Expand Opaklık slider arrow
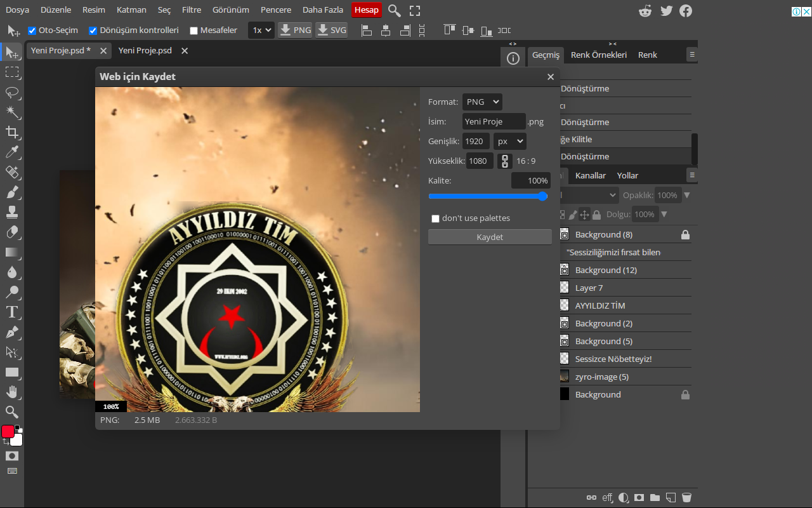Viewport: 812px width, 508px height. (687, 196)
